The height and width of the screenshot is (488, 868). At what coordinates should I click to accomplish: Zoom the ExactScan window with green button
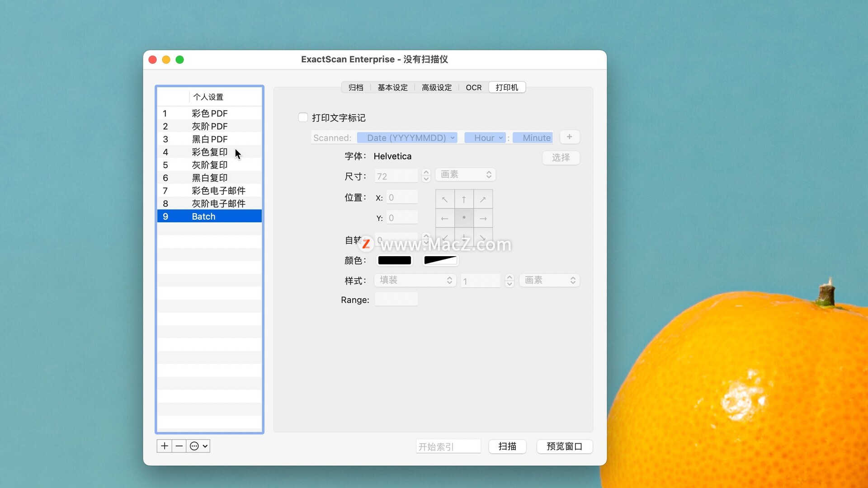[180, 60]
